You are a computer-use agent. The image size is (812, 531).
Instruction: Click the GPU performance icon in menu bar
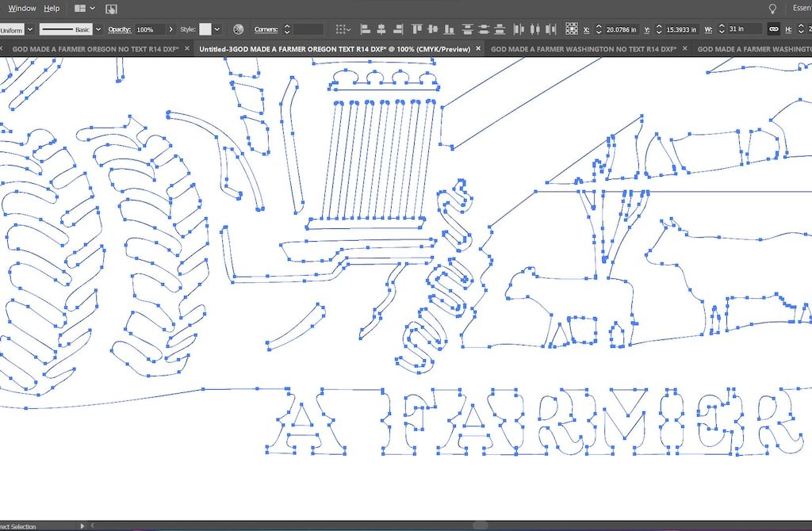[x=111, y=9]
